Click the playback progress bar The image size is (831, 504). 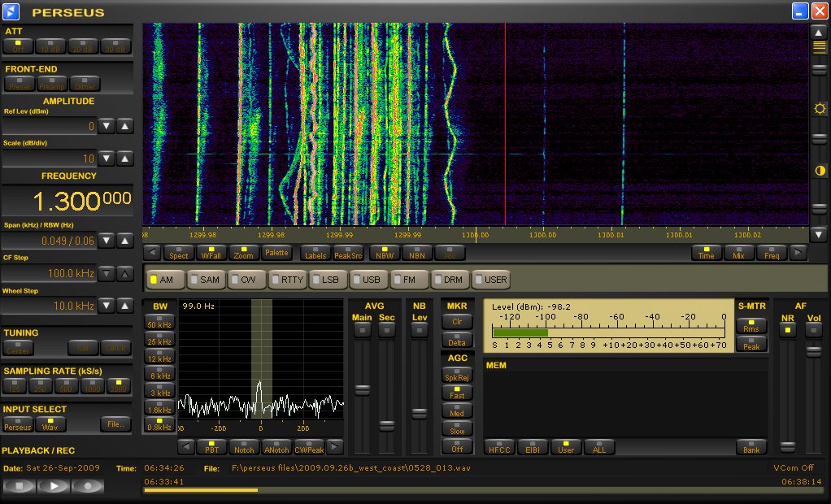[483, 490]
